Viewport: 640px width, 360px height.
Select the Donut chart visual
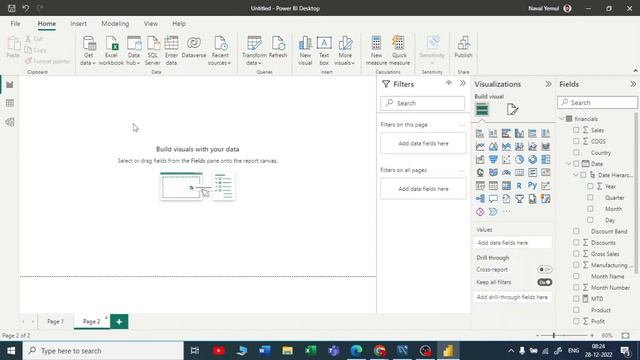click(532, 160)
